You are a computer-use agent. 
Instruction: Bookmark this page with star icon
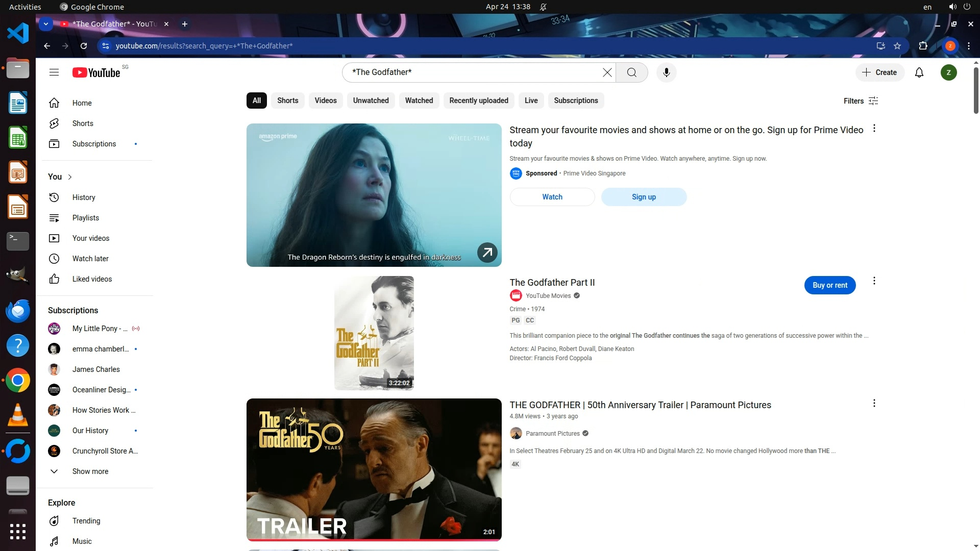897,46
